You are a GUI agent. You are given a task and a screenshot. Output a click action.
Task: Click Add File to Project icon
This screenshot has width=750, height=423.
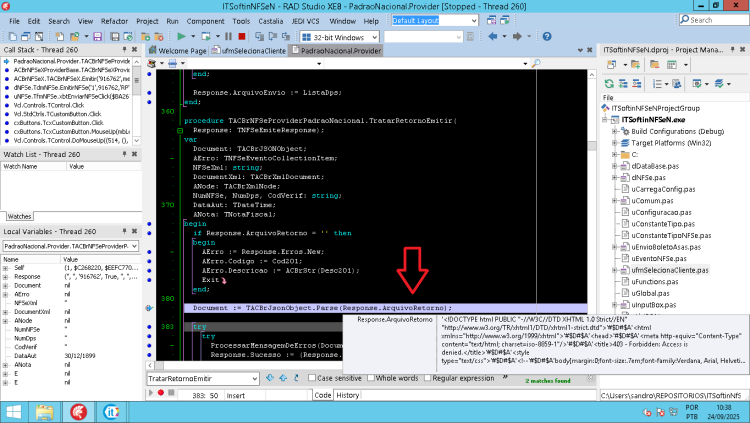(145, 36)
